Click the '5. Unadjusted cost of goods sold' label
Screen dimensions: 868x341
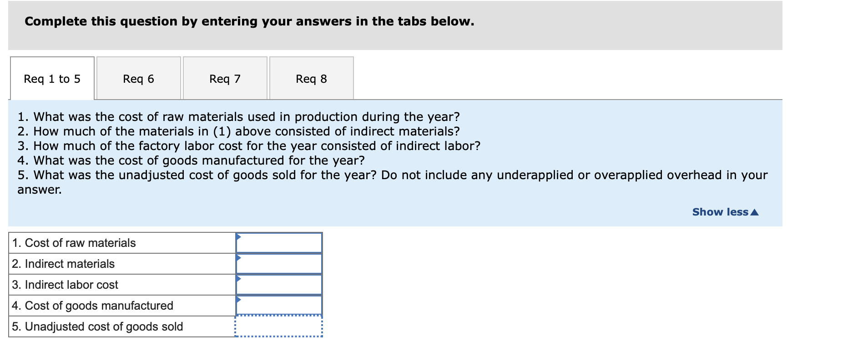point(97,326)
